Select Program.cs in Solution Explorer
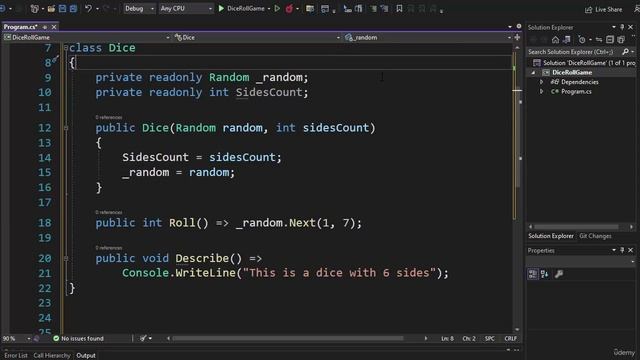The width and height of the screenshot is (640, 360). (x=576, y=91)
